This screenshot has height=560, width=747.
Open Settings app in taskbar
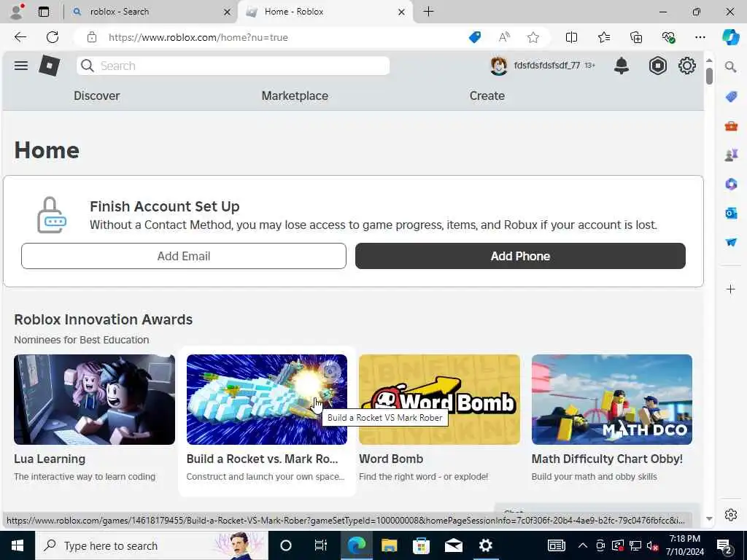[485, 545]
